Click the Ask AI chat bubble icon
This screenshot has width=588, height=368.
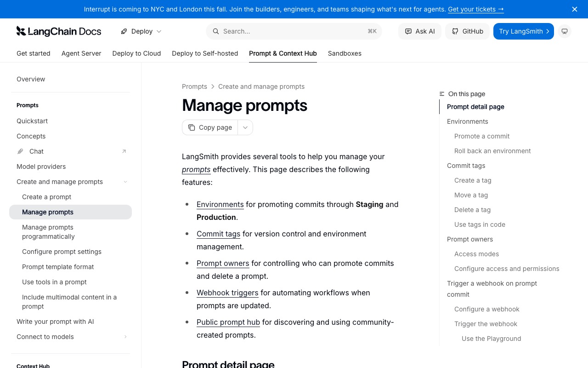pyautogui.click(x=408, y=31)
